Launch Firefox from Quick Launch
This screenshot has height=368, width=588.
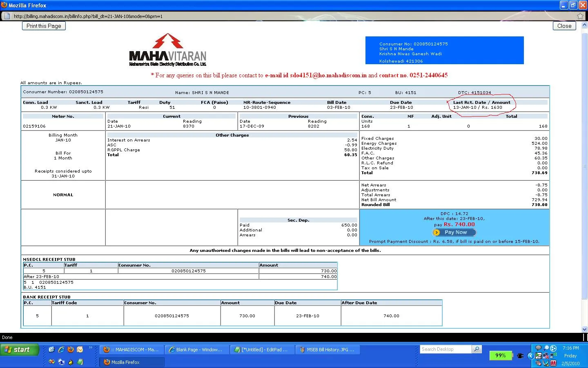tap(71, 350)
